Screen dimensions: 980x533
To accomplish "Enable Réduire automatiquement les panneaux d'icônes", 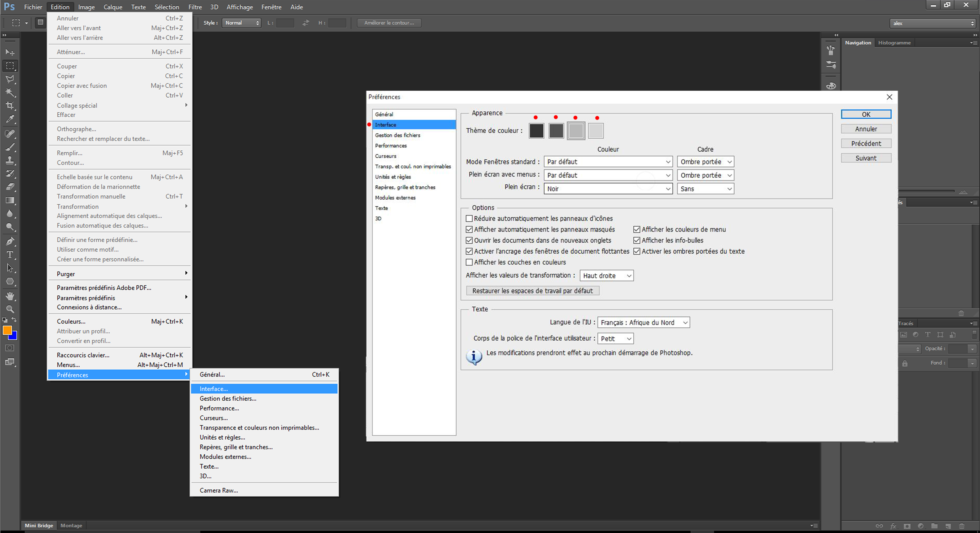I will pos(469,218).
